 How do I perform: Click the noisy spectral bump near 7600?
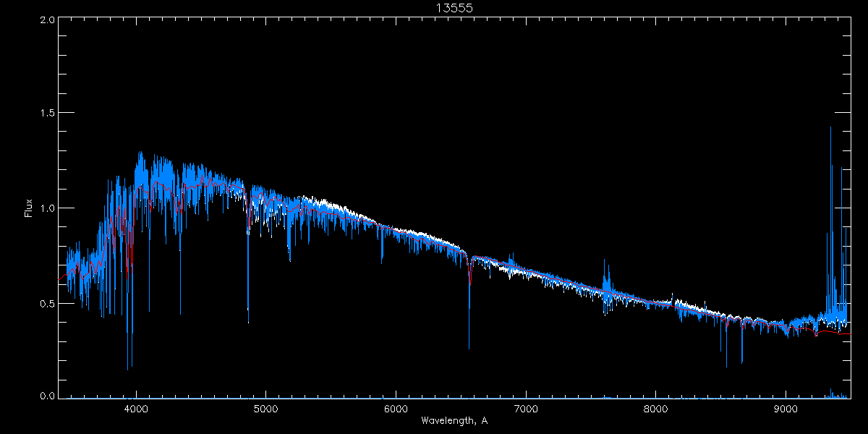[x=606, y=286]
